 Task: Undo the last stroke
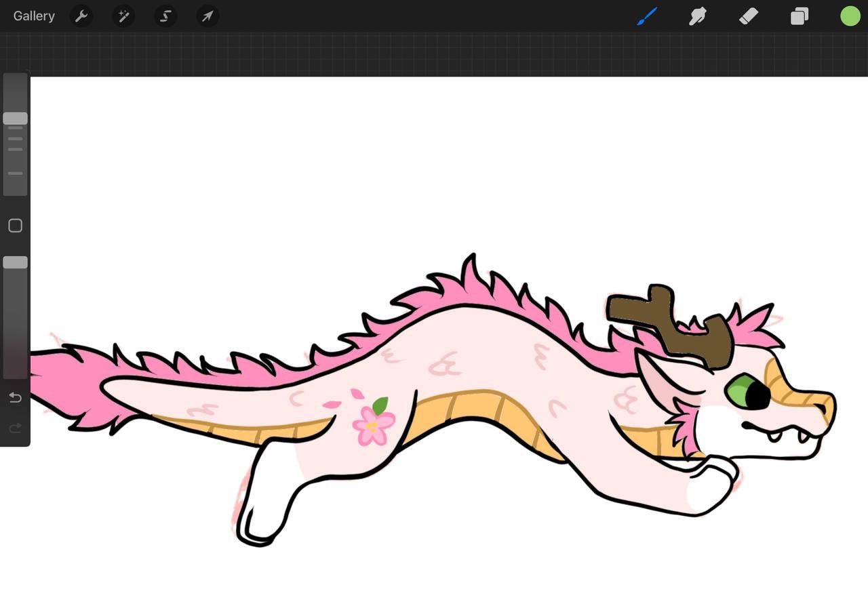click(15, 398)
